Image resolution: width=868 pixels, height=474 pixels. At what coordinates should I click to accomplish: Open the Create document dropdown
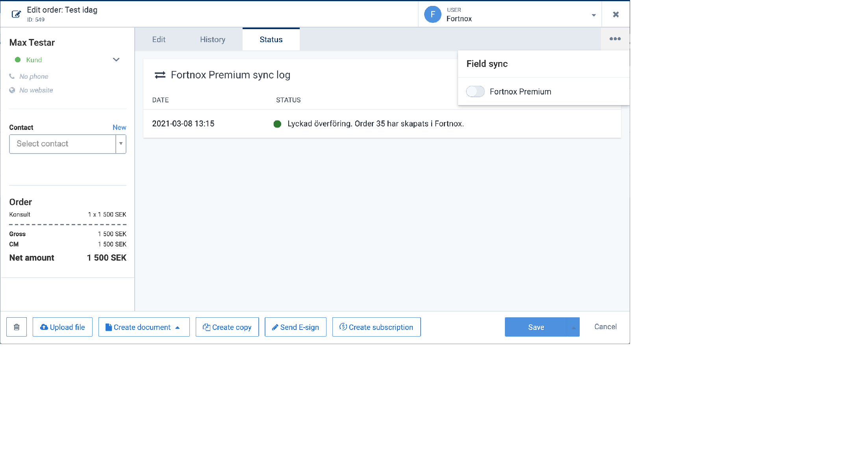point(144,327)
